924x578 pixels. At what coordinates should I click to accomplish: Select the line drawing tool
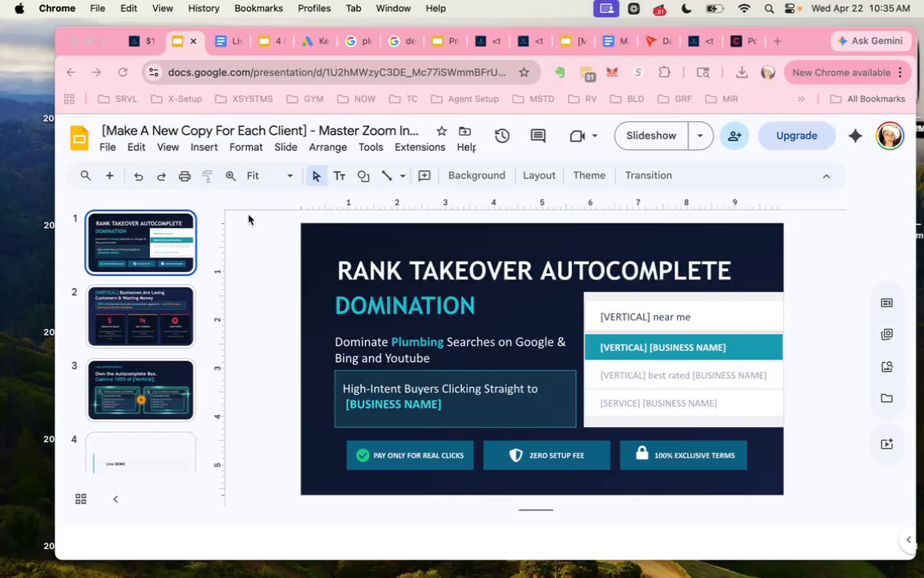387,176
